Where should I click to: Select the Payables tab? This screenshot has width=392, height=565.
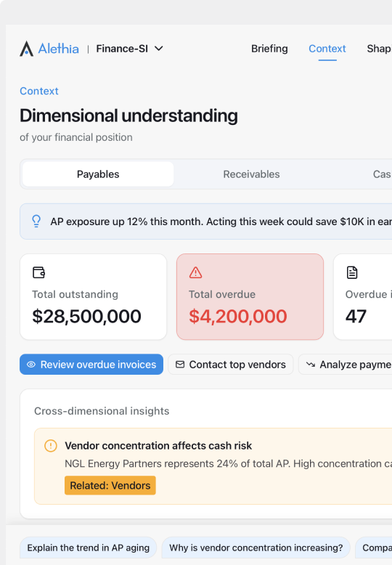(98, 174)
